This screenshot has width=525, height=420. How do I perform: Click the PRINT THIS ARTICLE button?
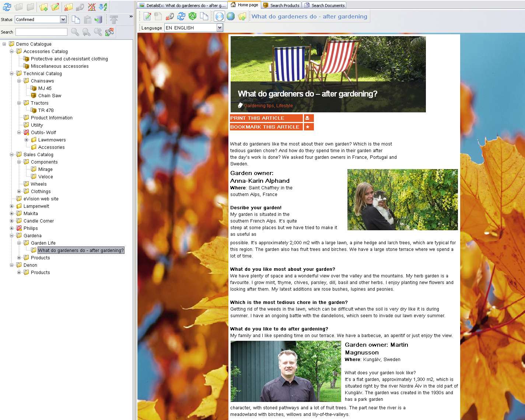pos(266,118)
